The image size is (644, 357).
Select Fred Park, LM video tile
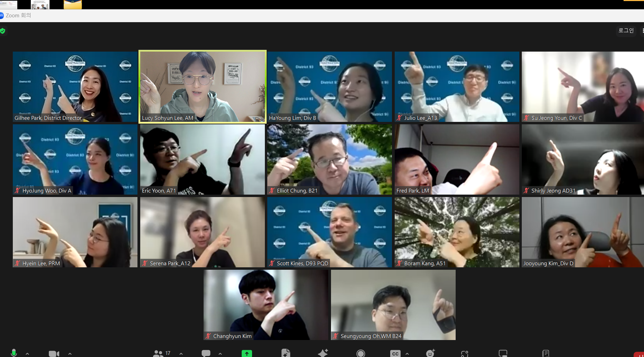point(457,159)
